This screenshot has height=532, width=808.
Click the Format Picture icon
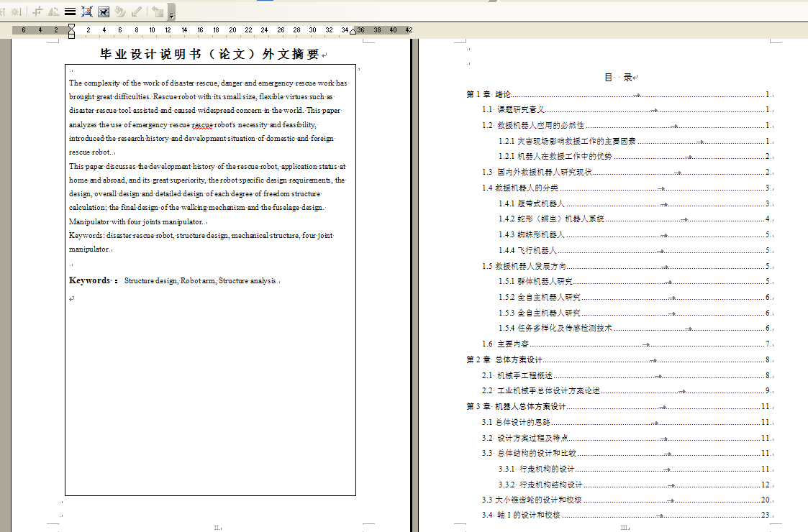tap(120, 12)
